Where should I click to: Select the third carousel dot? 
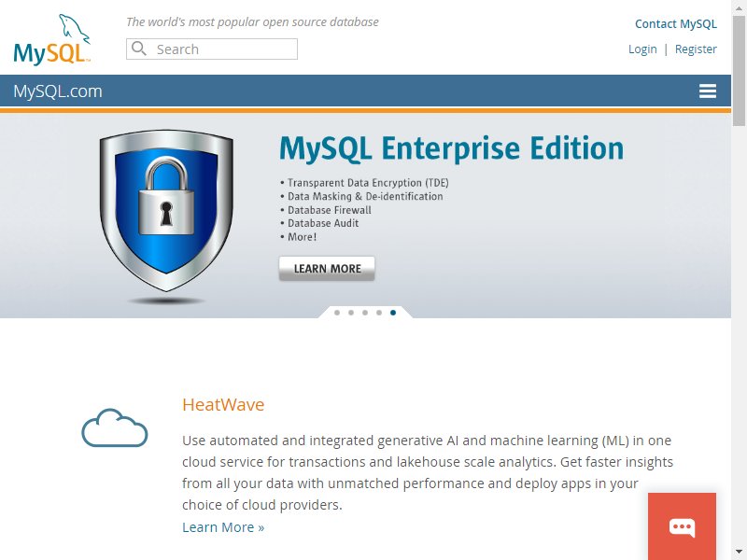[365, 313]
